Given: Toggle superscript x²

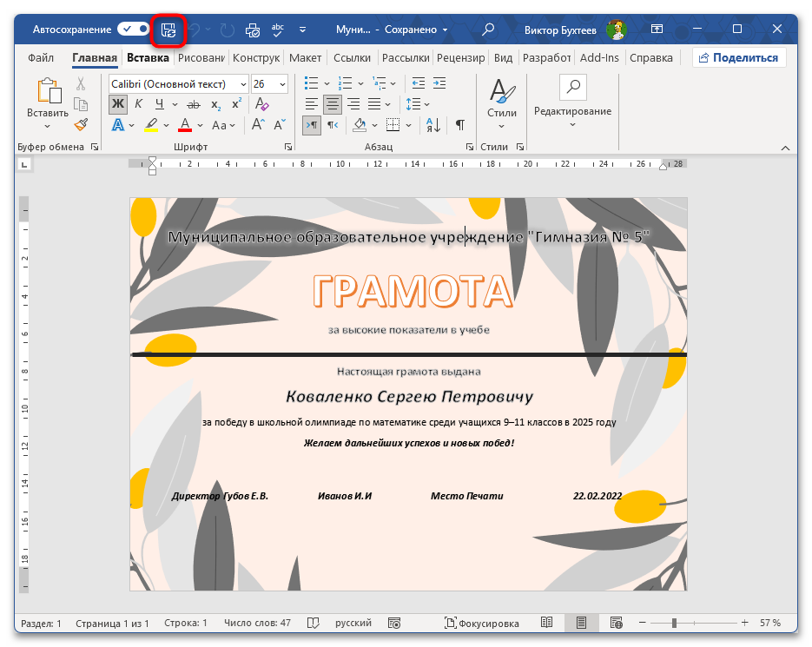Looking at the screenshot, I should pos(237,104).
